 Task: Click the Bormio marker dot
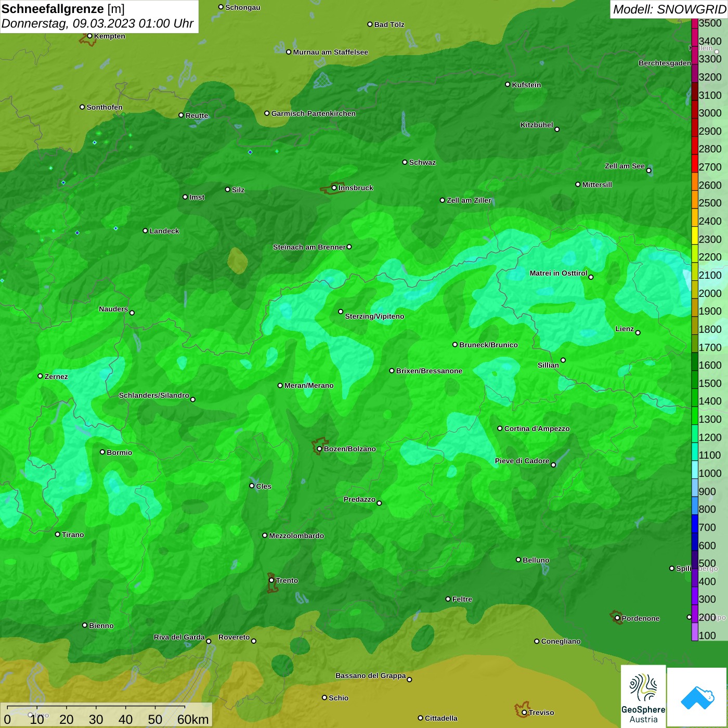102,452
